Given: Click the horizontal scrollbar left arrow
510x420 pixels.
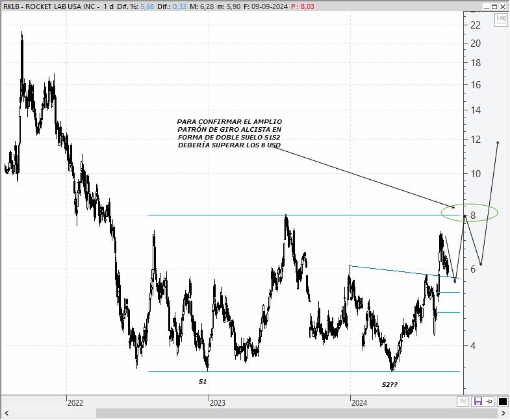Looking at the screenshot, I should coord(6,413).
